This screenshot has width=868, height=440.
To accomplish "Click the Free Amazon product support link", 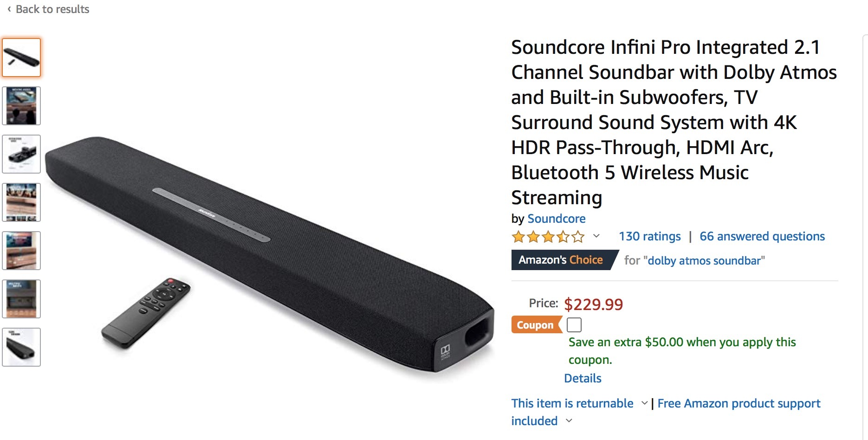I will (x=738, y=403).
